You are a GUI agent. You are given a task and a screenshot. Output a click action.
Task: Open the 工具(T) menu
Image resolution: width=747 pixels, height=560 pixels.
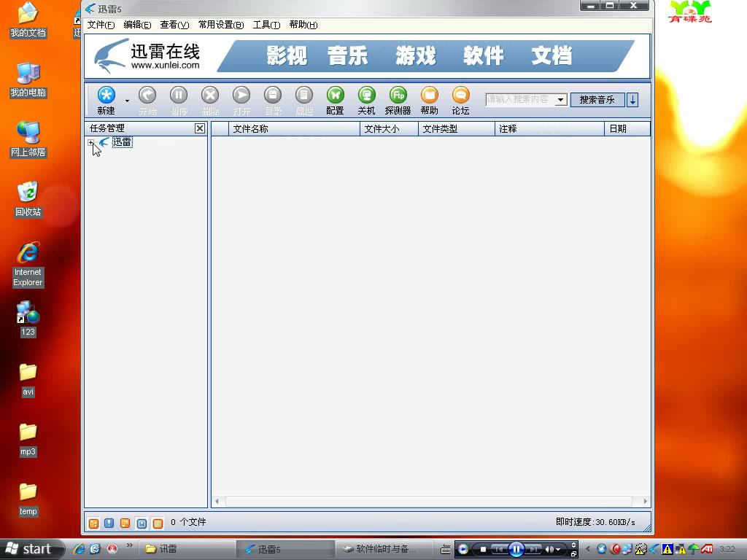click(266, 25)
